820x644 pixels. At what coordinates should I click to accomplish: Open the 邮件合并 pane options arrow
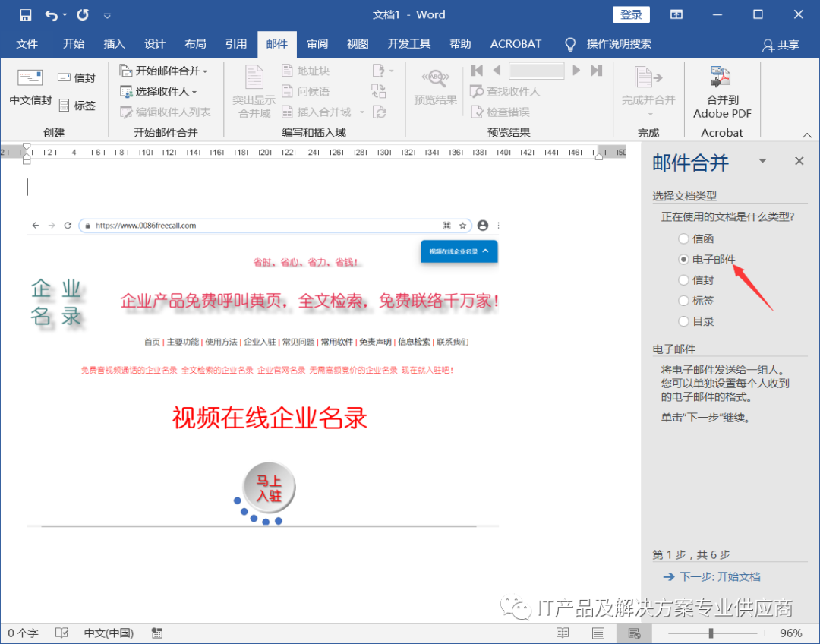pyautogui.click(x=762, y=161)
